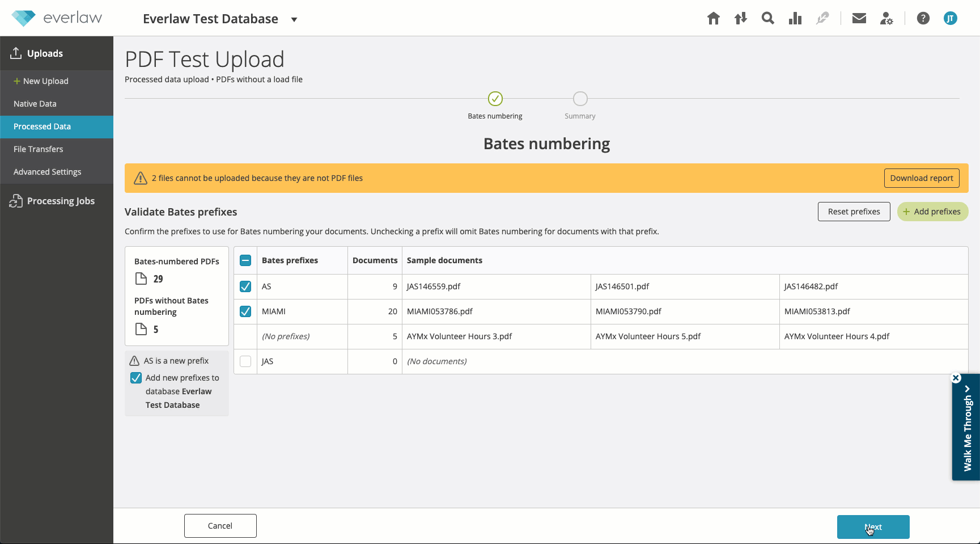Viewport: 980px width, 544px height.
Task: Click the warning icon beside 'AS is a new prefix'
Action: tap(134, 361)
